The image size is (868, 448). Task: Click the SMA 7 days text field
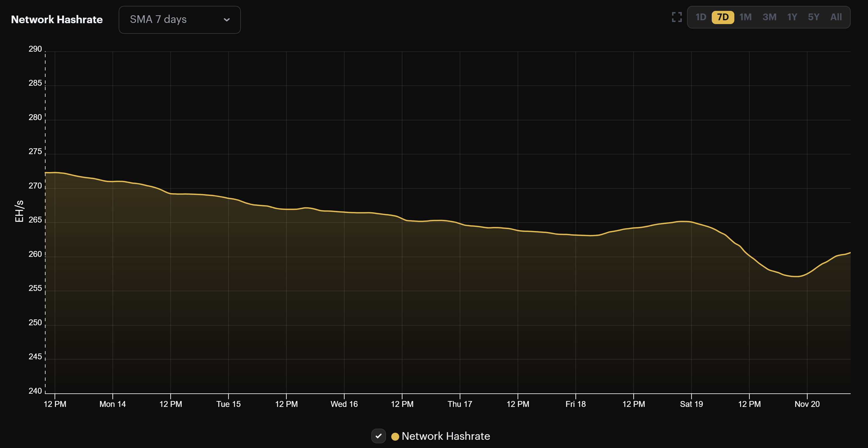tap(158, 20)
